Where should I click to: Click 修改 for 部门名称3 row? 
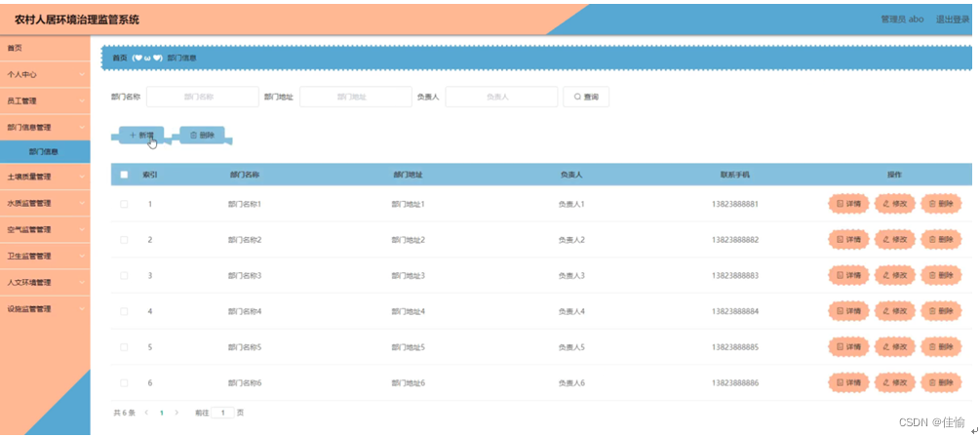[x=895, y=276]
